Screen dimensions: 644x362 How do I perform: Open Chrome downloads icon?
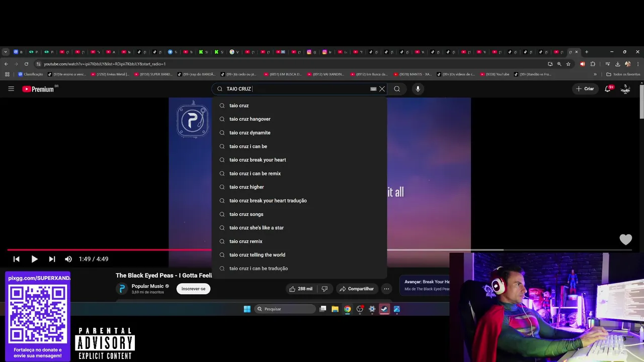(x=617, y=64)
